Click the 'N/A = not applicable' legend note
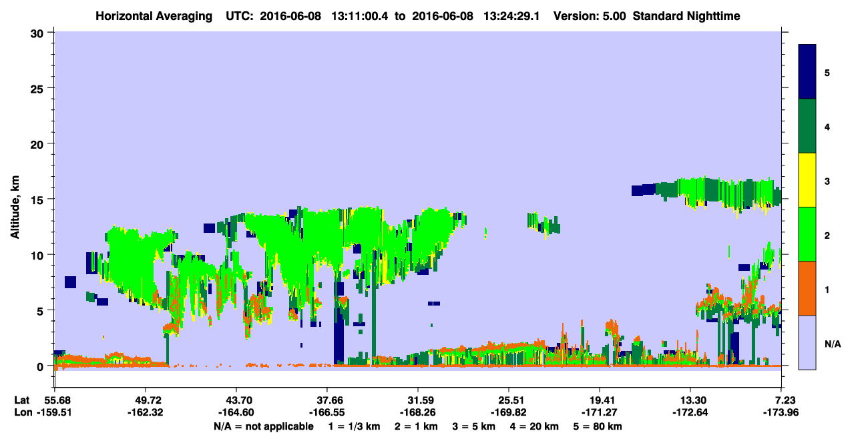Screen dimensions: 868x445 coord(263,426)
